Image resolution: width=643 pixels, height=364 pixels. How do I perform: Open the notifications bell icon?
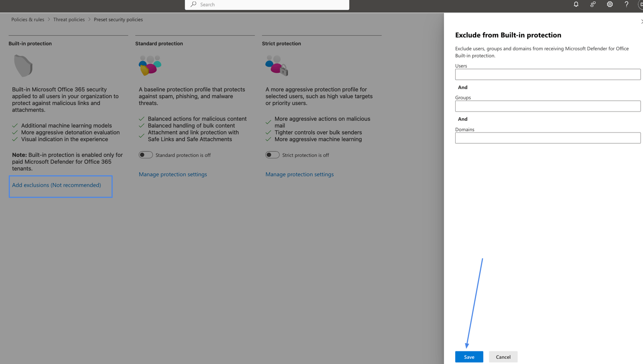[x=576, y=4]
